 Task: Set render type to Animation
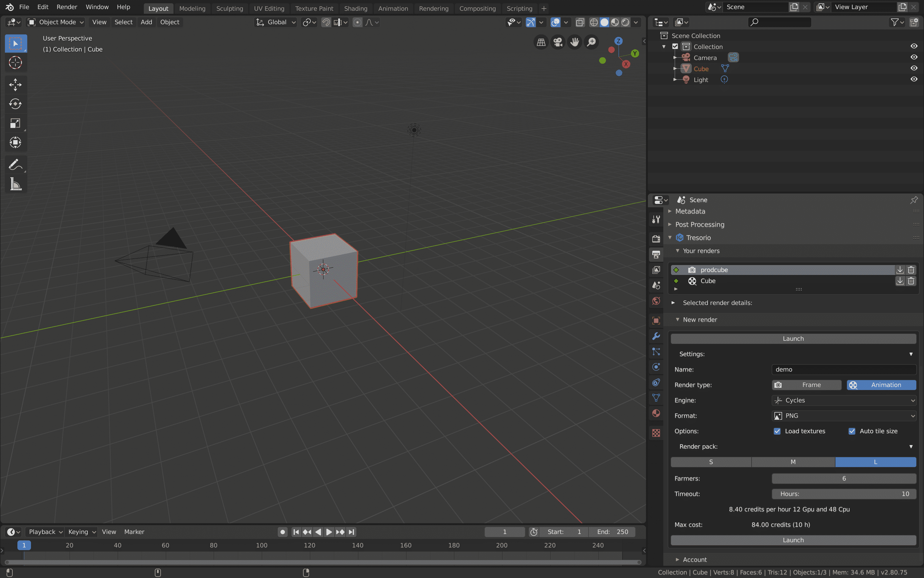(x=881, y=385)
